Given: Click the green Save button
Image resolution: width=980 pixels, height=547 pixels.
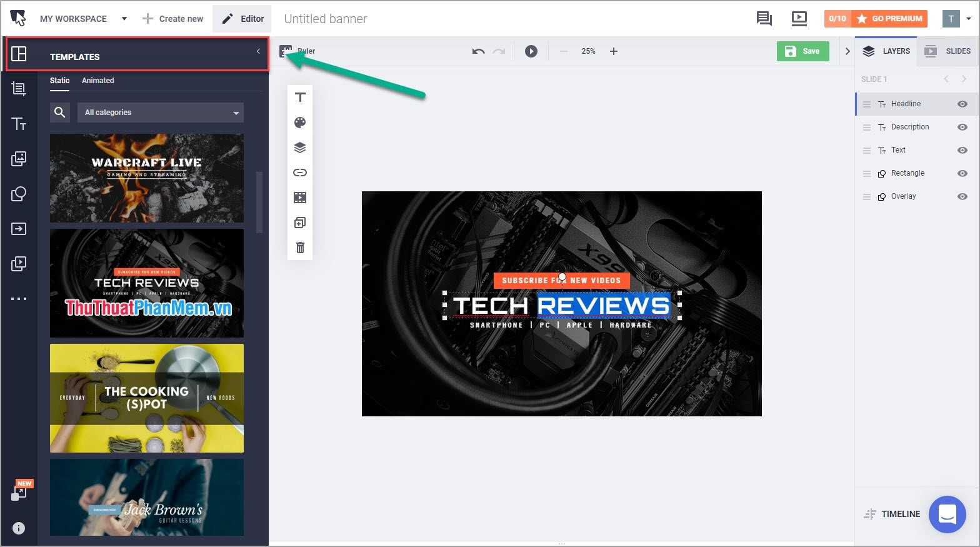Looking at the screenshot, I should (x=803, y=51).
